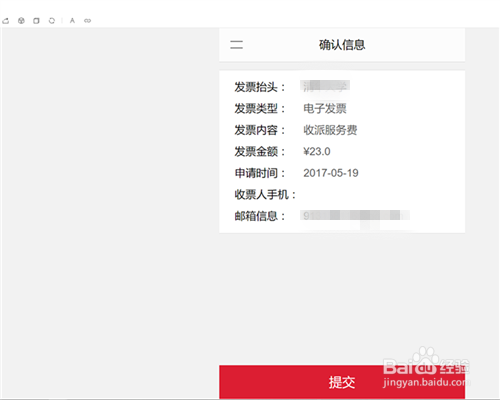Click the 确认信息 page title

342,45
